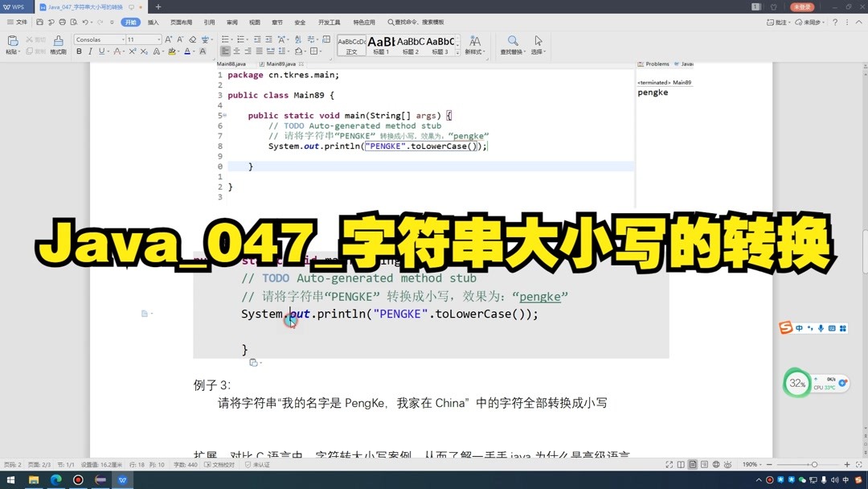Select the 选择 arrow tool
Image resolution: width=868 pixels, height=489 pixels.
(x=537, y=44)
